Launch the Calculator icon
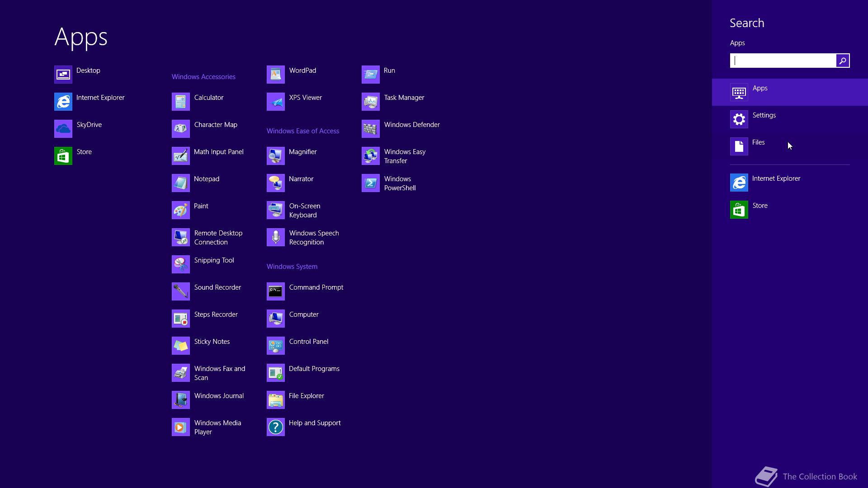The image size is (868, 488). coord(181,102)
